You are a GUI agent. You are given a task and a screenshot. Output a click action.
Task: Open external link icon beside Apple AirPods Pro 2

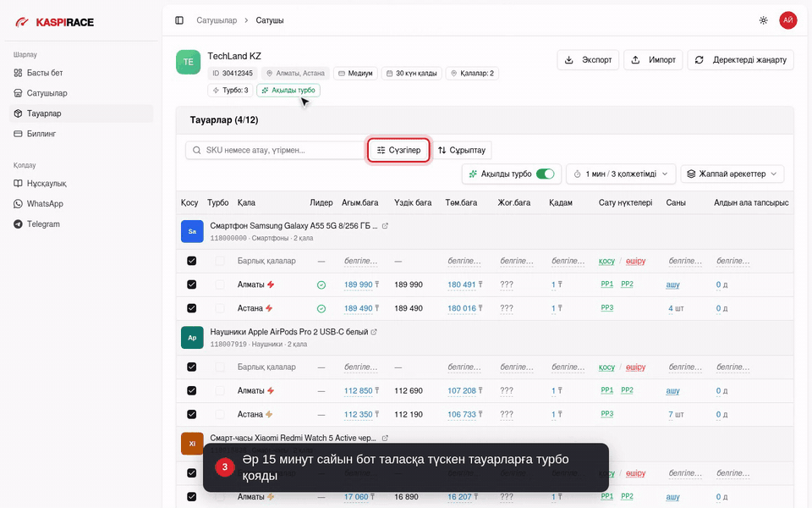(374, 332)
